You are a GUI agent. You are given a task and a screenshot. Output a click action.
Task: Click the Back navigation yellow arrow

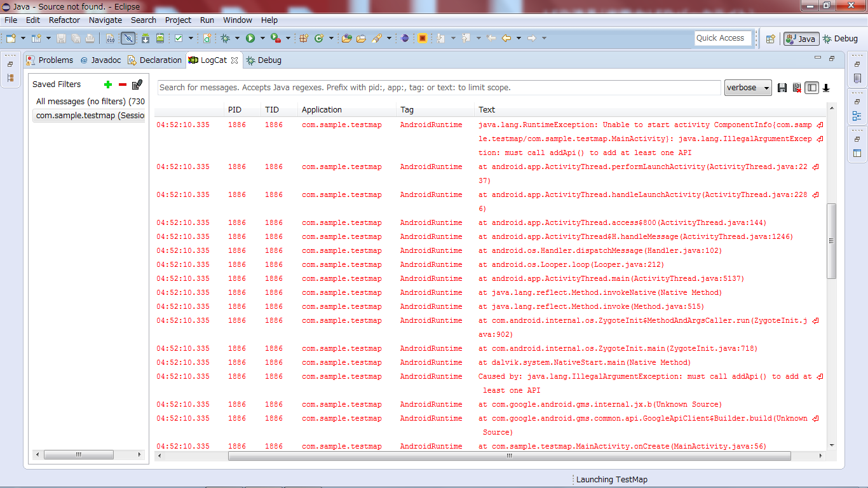506,38
